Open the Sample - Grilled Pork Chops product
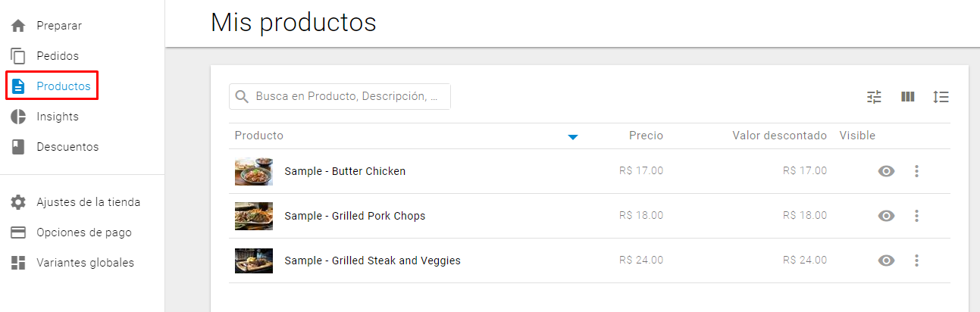The image size is (980, 312). tap(355, 216)
